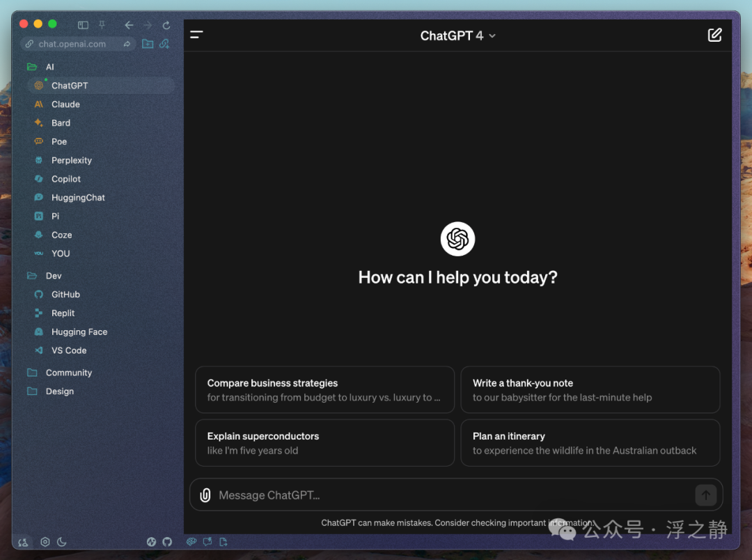
Task: Add a new folder with the folder-plus icon
Action: point(148,44)
